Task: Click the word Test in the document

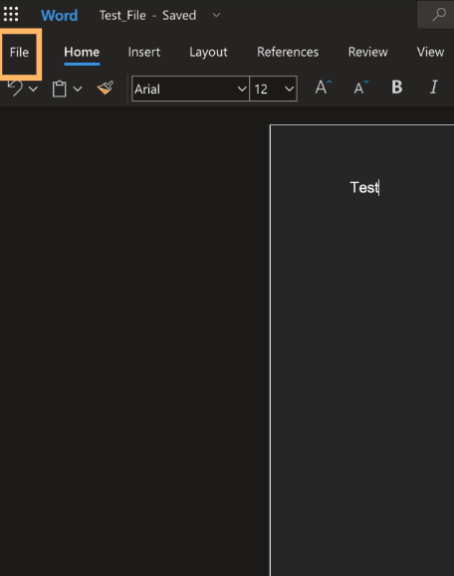Action: click(364, 187)
